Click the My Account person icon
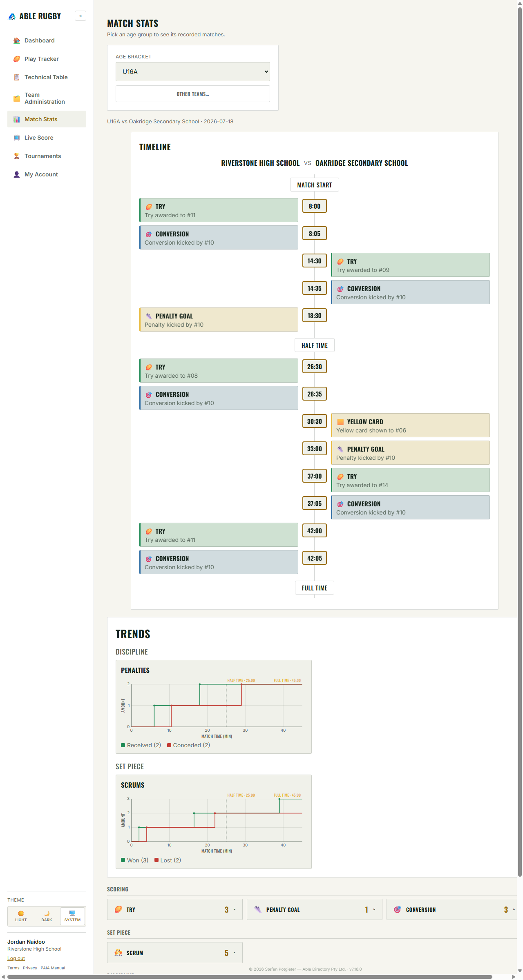523x980 pixels. 17,174
